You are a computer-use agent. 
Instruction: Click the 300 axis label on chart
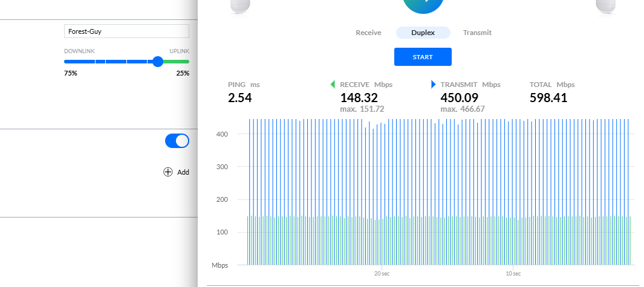(x=222, y=167)
